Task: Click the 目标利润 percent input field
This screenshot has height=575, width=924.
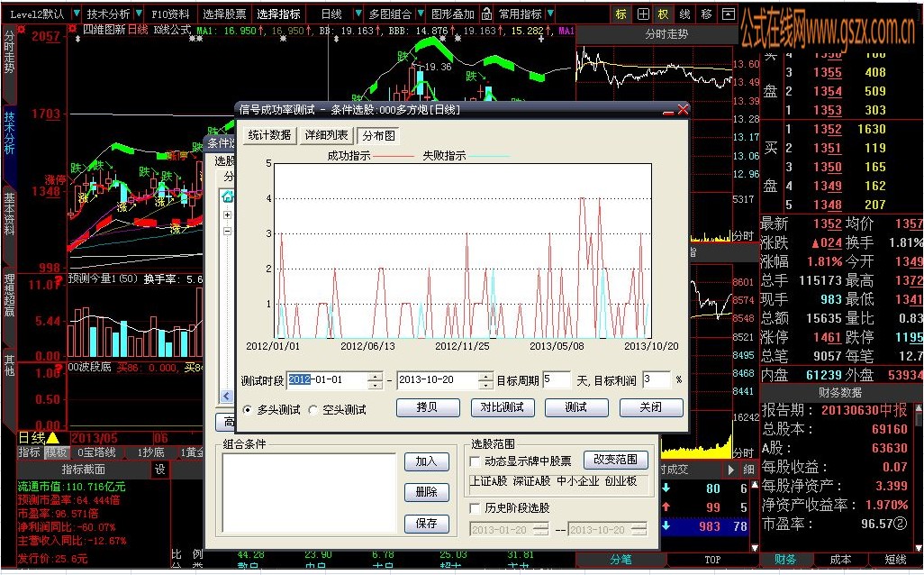Action: pyautogui.click(x=657, y=379)
